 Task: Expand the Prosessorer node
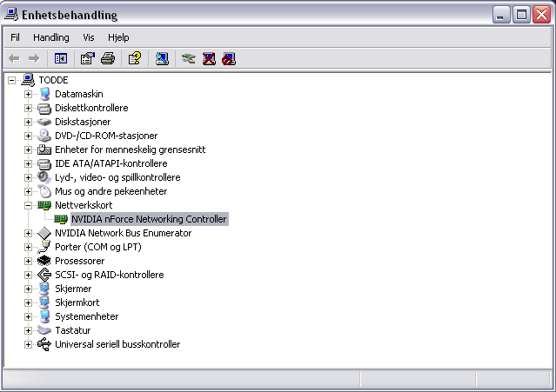click(29, 261)
